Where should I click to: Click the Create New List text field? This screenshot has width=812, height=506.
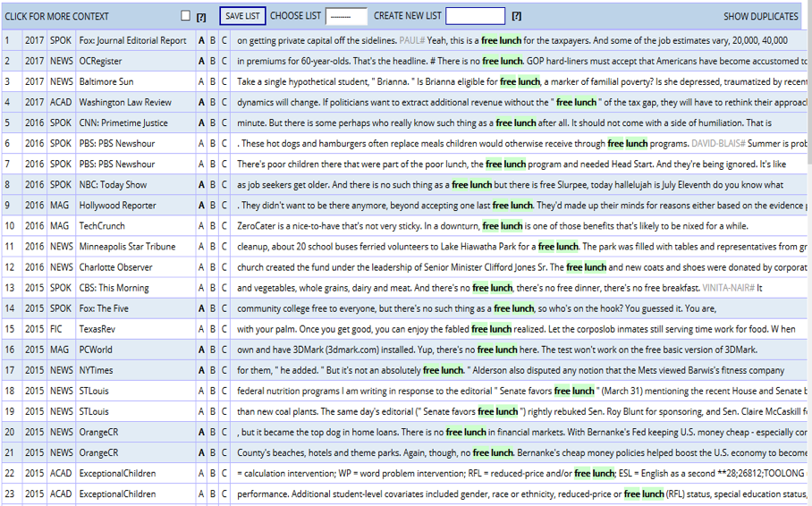point(475,16)
